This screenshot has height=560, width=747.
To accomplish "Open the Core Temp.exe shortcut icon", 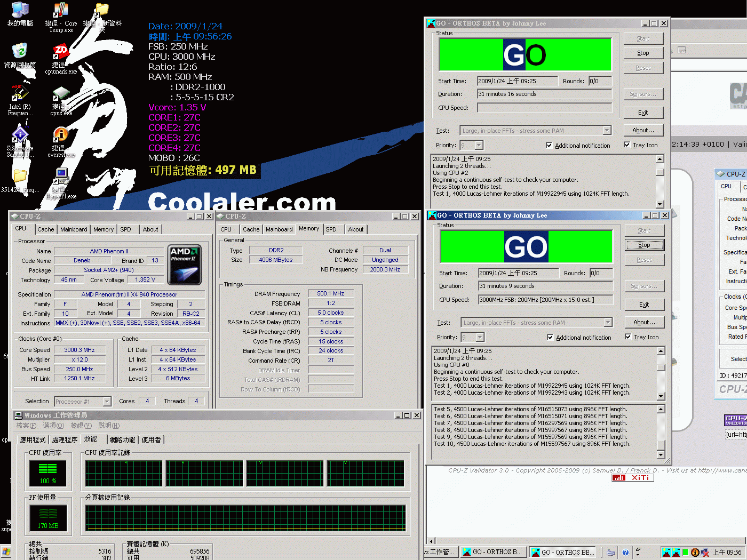I will pos(61,11).
